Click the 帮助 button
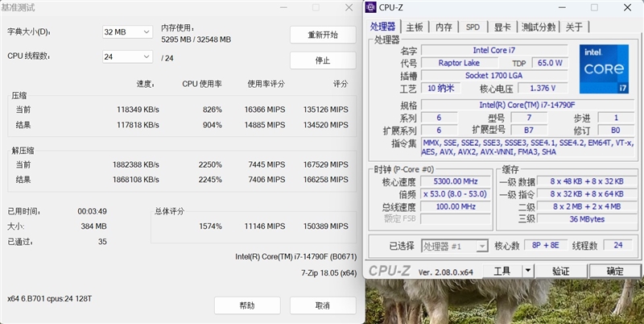644x324 pixels. point(247,305)
